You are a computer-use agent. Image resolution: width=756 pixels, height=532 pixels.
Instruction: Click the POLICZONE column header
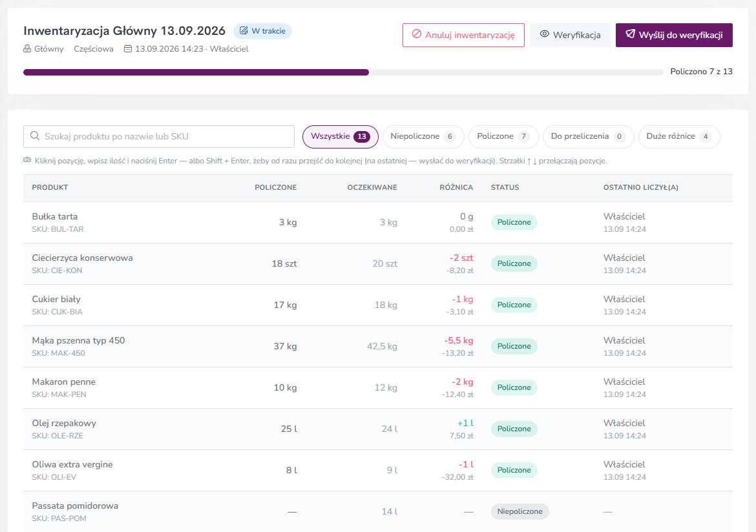tap(276, 187)
